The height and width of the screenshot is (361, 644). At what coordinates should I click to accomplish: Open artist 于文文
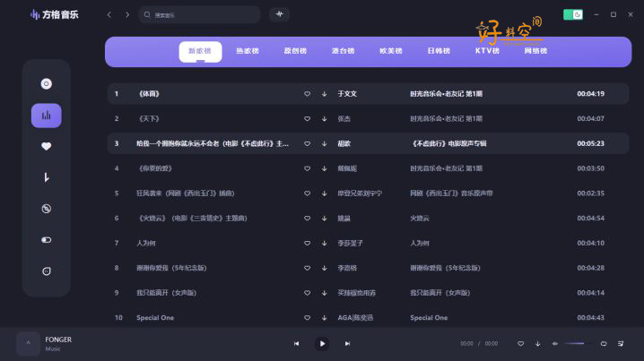pyautogui.click(x=347, y=94)
